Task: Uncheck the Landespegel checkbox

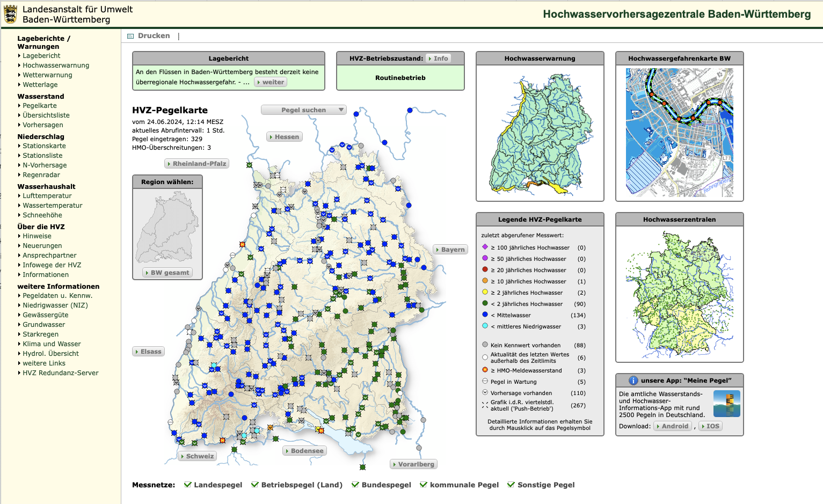Action: tap(188, 485)
